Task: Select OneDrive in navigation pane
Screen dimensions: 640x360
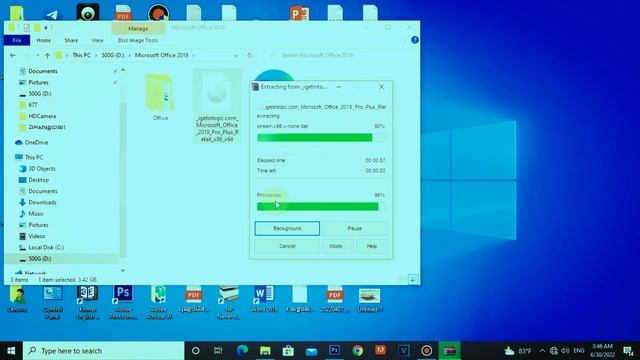Action: coord(36,142)
